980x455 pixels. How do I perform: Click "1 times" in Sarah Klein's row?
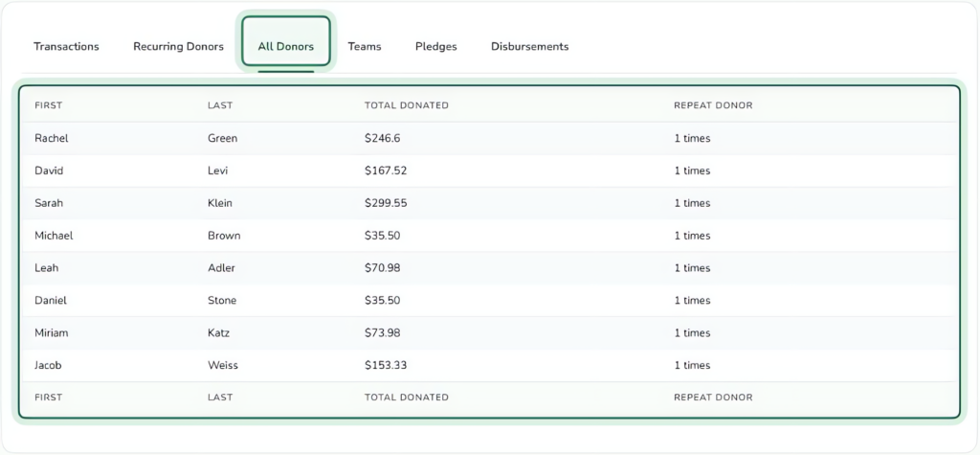692,203
